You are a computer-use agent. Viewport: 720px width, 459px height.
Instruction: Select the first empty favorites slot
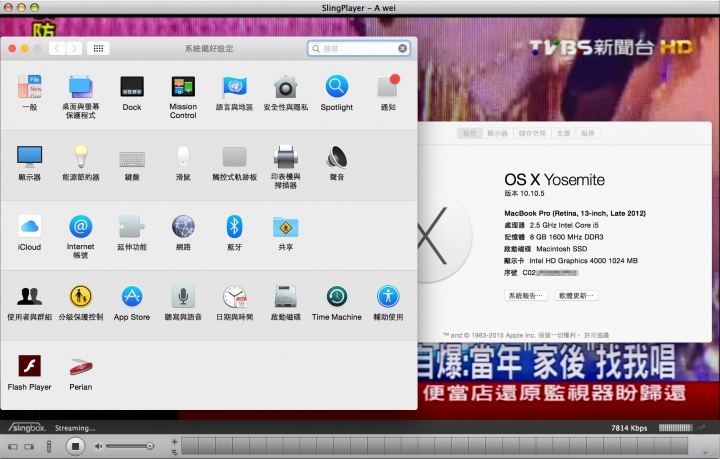(191, 446)
